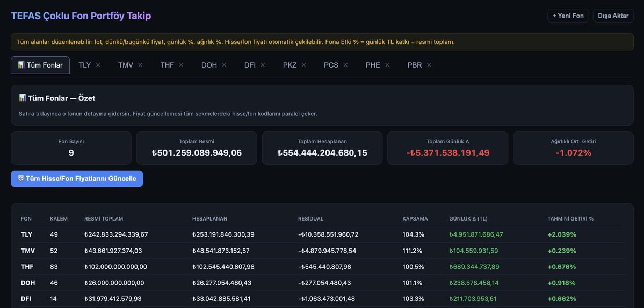Screen dimensions: 644x308
Task: Close the TLY fund tab
Action: pyautogui.click(x=98, y=65)
